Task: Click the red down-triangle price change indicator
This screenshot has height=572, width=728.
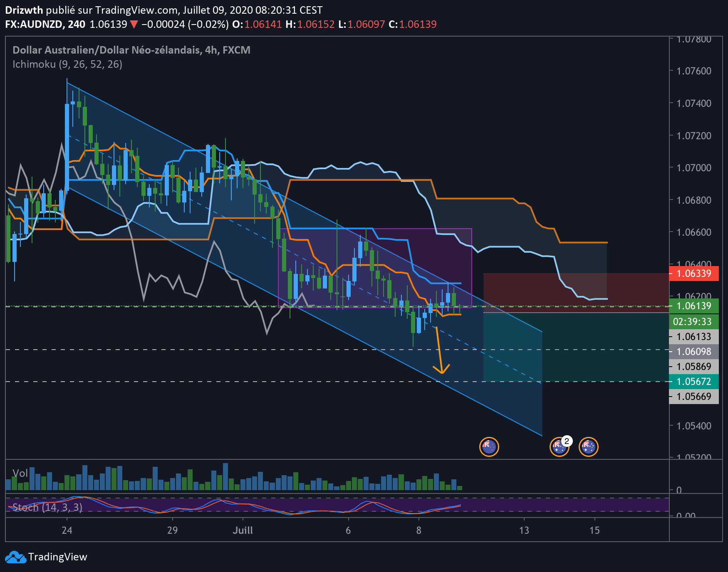Action: 134,25
